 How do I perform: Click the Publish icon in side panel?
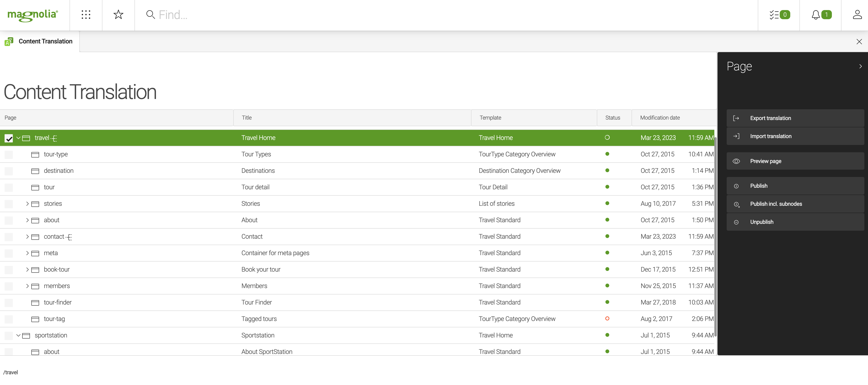(x=736, y=186)
